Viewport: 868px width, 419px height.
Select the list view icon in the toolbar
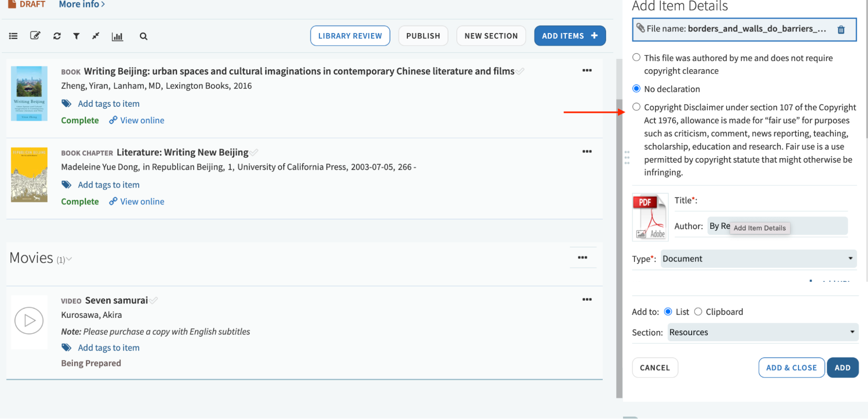click(13, 36)
